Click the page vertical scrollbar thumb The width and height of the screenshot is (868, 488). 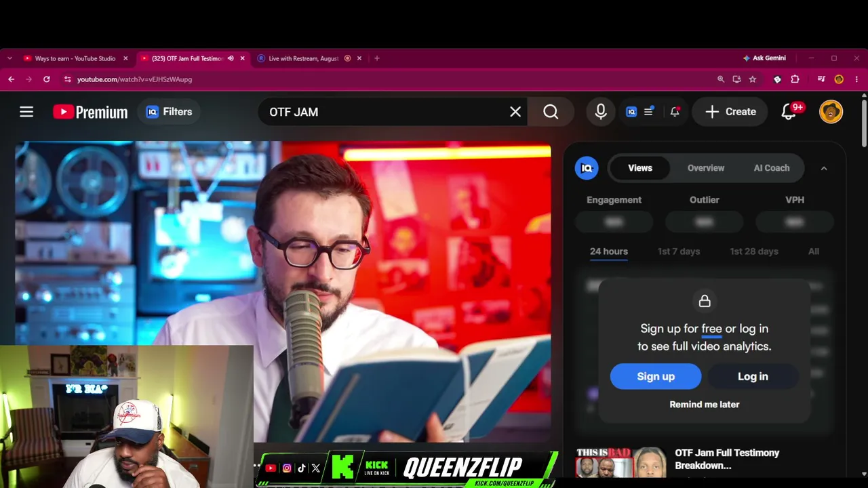pyautogui.click(x=864, y=122)
